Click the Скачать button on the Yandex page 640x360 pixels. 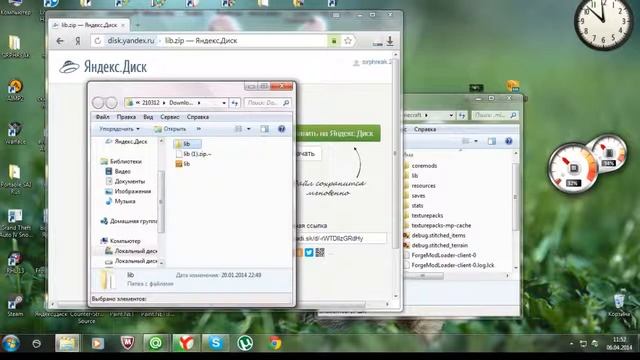(308, 154)
